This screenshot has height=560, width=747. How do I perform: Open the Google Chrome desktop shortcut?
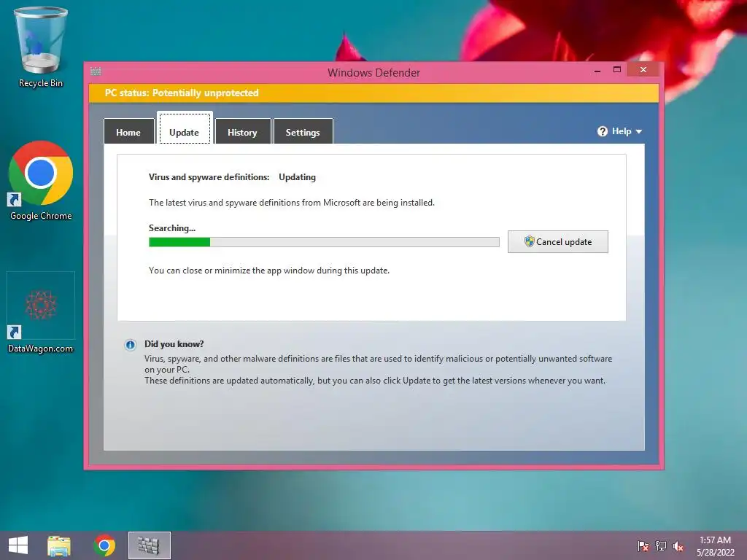pyautogui.click(x=41, y=181)
